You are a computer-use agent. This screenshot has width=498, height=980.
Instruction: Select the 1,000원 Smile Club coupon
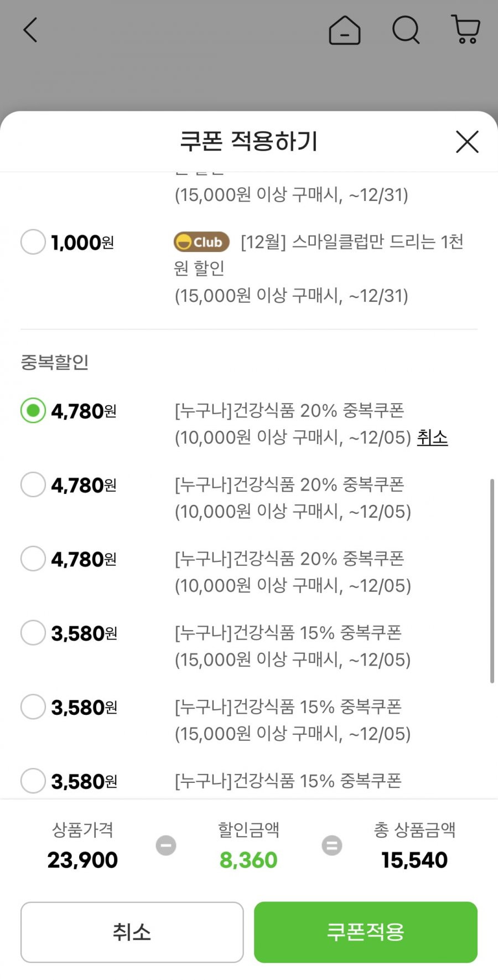tap(33, 242)
